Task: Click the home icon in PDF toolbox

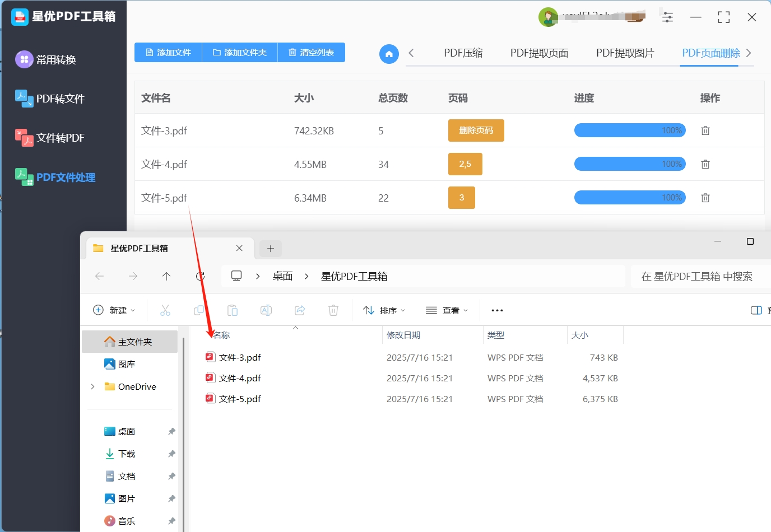Action: click(389, 54)
